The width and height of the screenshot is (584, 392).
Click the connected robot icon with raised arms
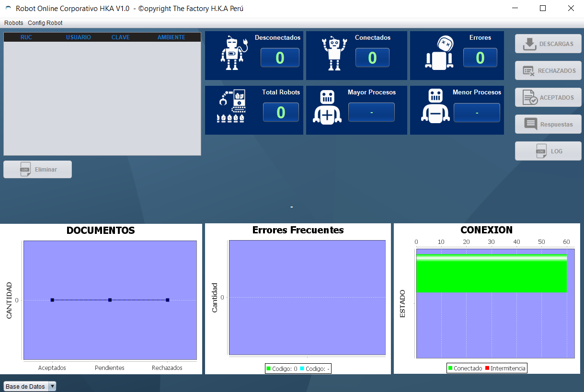pyautogui.click(x=334, y=54)
